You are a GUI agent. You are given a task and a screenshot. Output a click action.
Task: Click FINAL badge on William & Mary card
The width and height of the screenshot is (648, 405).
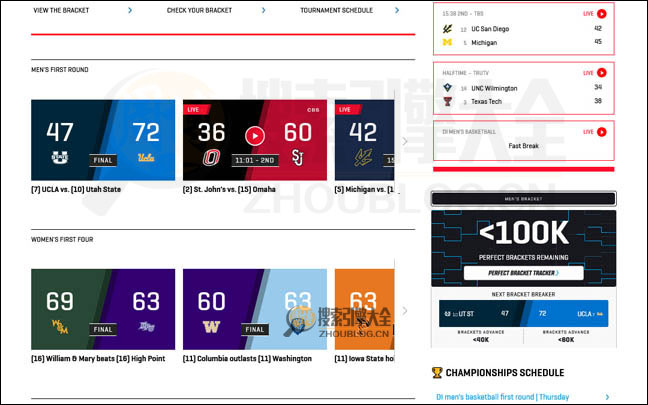[103, 329]
